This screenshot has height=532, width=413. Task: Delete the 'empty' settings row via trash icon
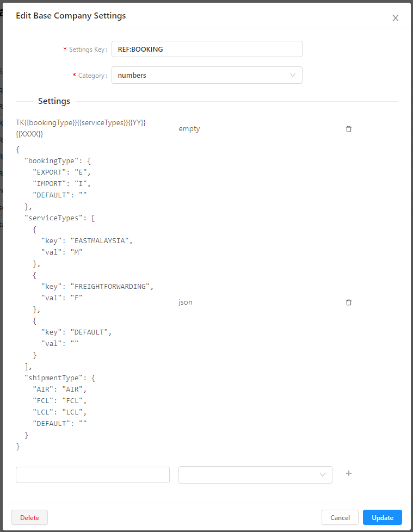349,129
